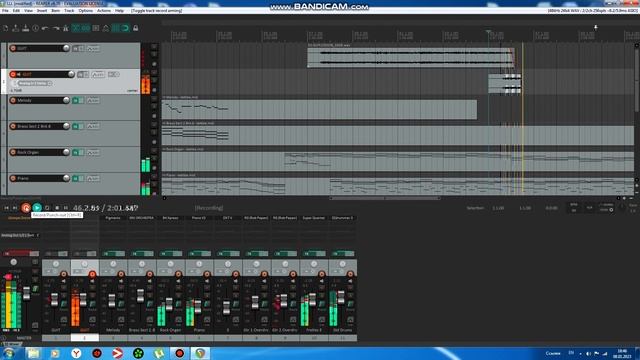The width and height of the screenshot is (640, 360).
Task: Click the Go to end transport button
Action: tap(15, 208)
